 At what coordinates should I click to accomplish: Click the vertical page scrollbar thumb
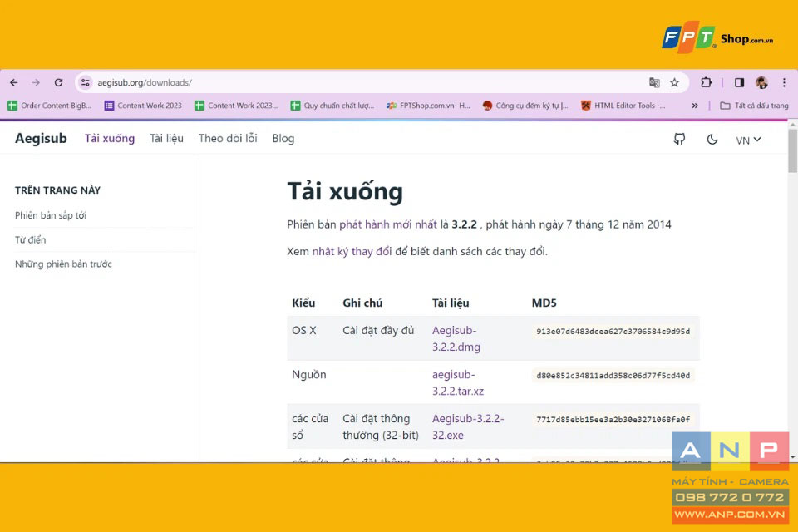click(x=792, y=150)
